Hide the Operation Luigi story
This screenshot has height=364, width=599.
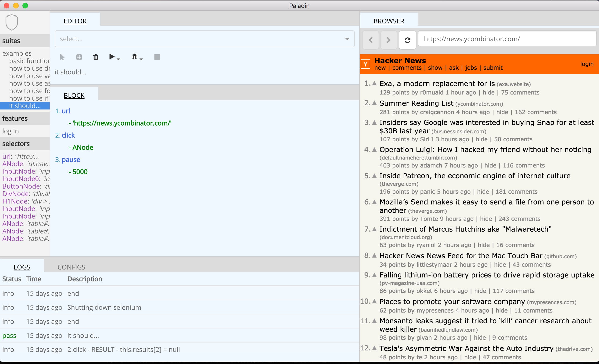pos(490,165)
